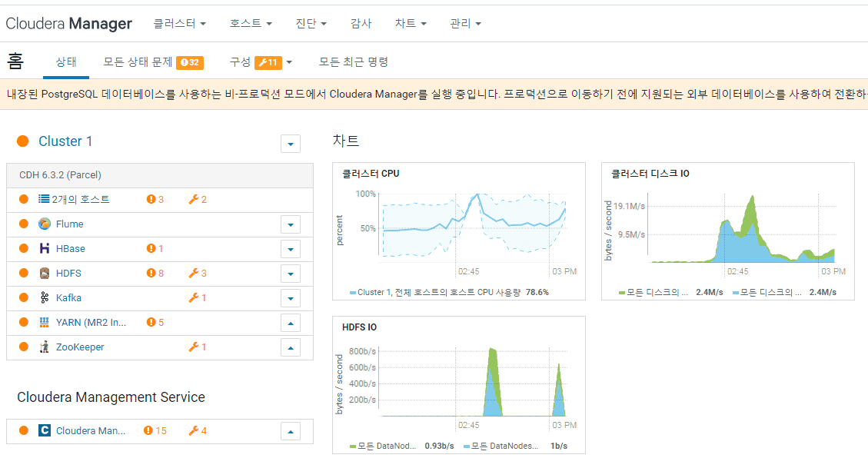Open the 진단 menu

pos(311,23)
